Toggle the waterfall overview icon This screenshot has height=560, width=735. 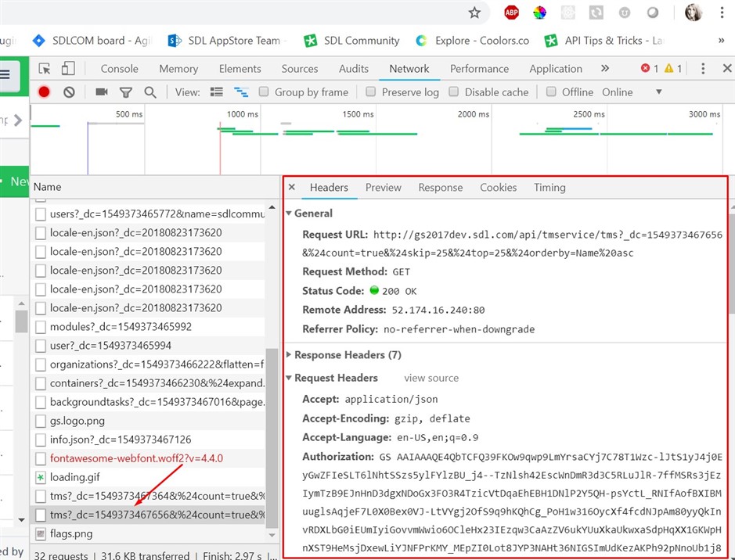(241, 92)
